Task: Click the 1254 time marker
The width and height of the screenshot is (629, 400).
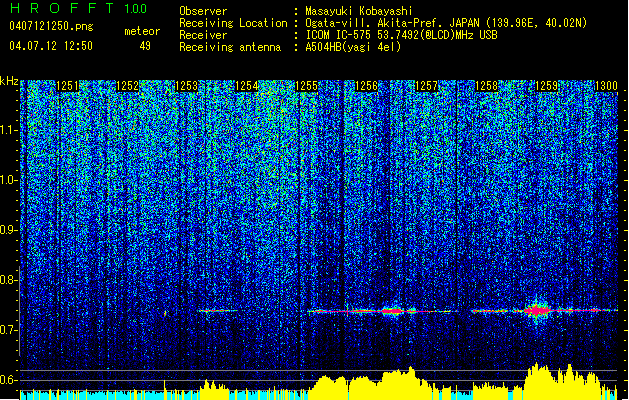Action: point(247,86)
